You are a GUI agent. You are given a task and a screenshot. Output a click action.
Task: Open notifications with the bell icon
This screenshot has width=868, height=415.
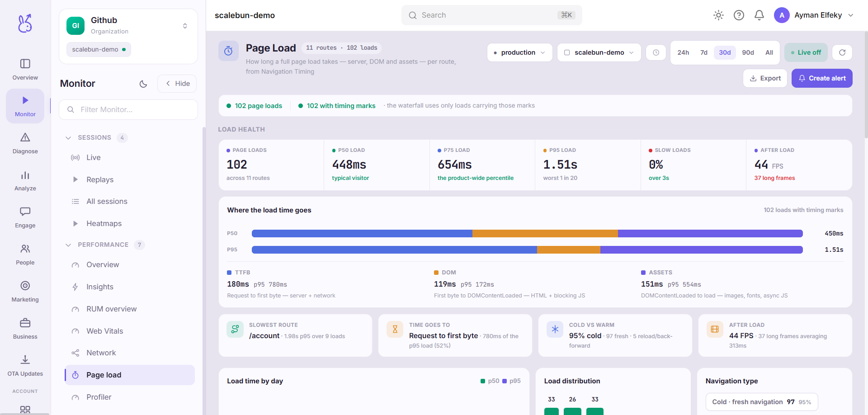pyautogui.click(x=759, y=15)
